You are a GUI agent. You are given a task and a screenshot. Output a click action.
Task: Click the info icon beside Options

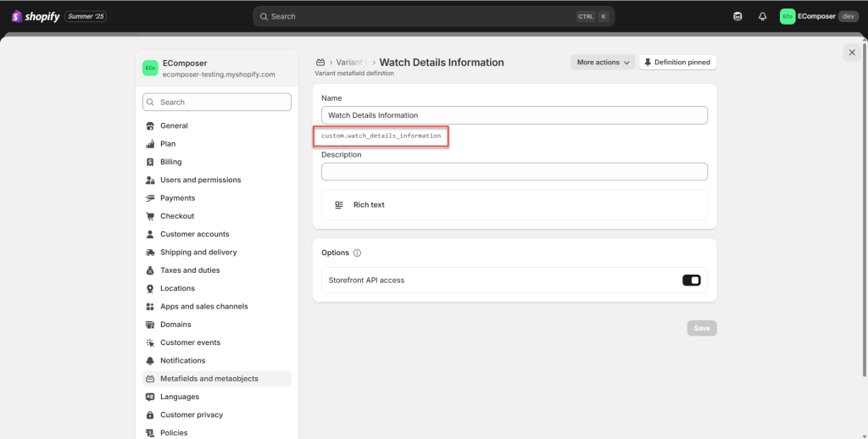[x=357, y=253]
